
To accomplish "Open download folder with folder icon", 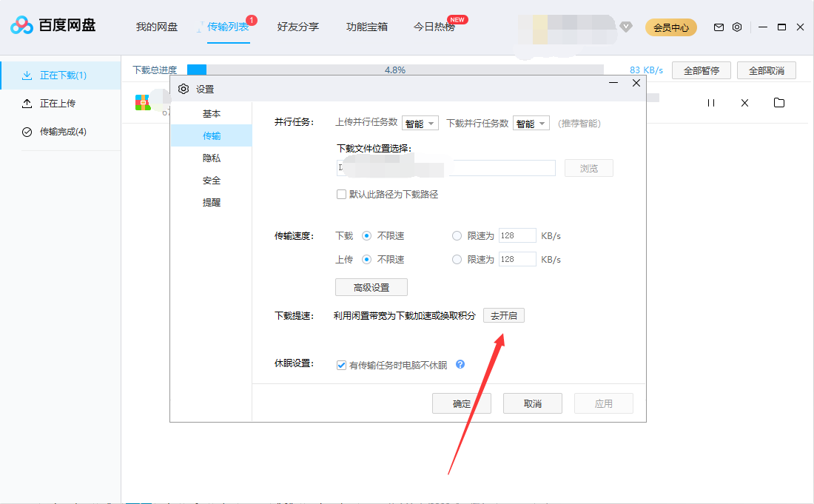I will (x=779, y=103).
